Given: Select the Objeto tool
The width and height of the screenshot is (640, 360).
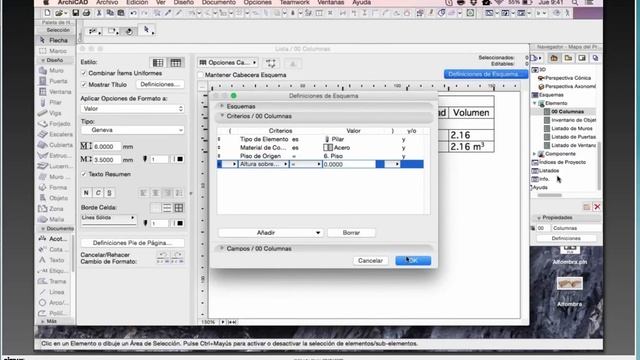Looking at the screenshot, I should (x=55, y=198).
